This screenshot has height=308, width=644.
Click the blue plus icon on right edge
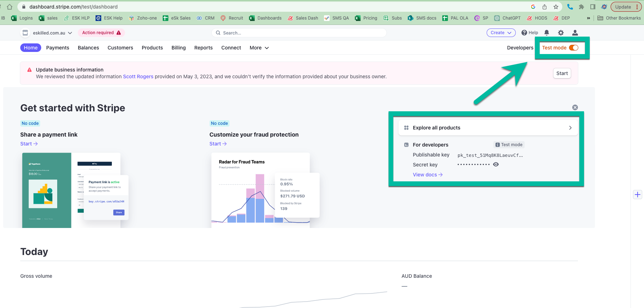coord(638,195)
